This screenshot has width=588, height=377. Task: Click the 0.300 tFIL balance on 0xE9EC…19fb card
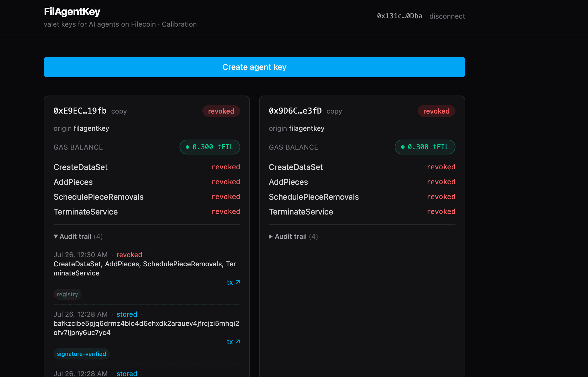210,147
